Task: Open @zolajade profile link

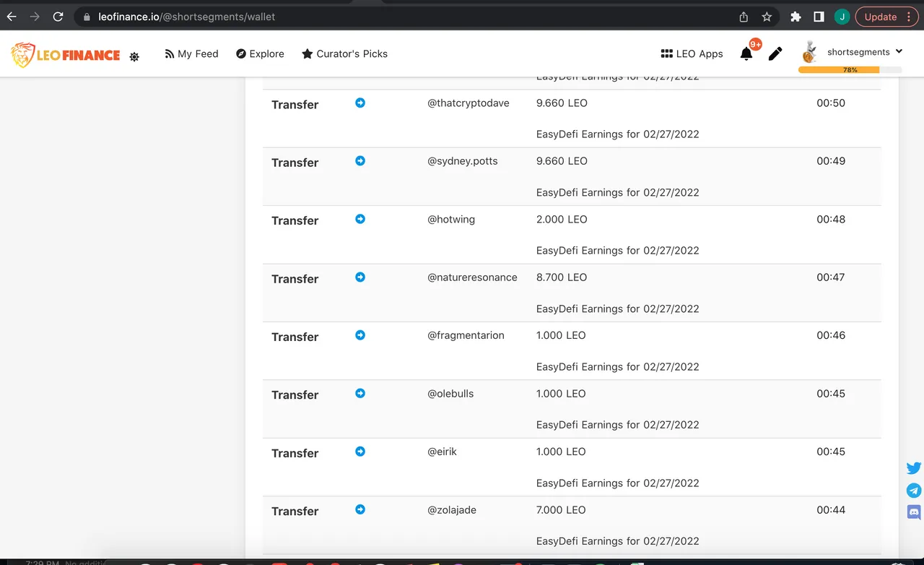Action: pyautogui.click(x=452, y=509)
